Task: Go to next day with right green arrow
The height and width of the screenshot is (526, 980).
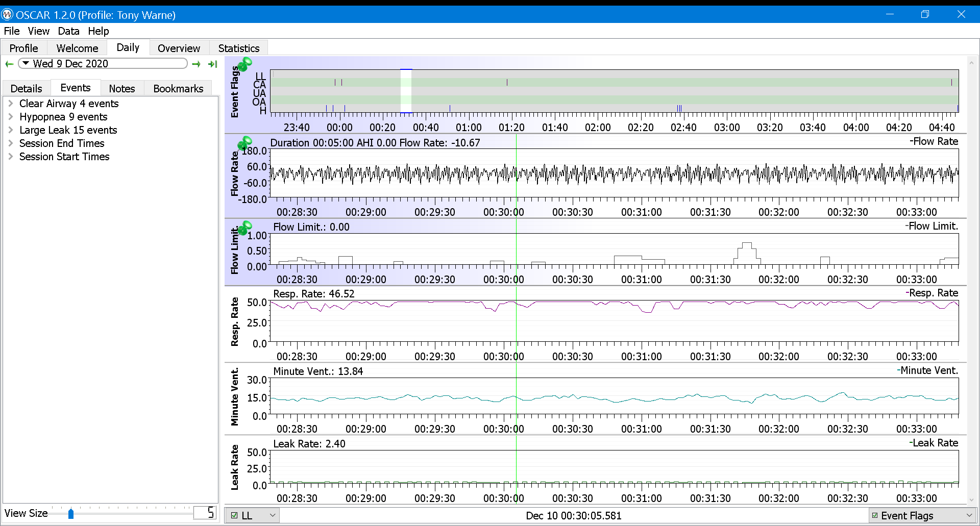Action: coord(196,64)
